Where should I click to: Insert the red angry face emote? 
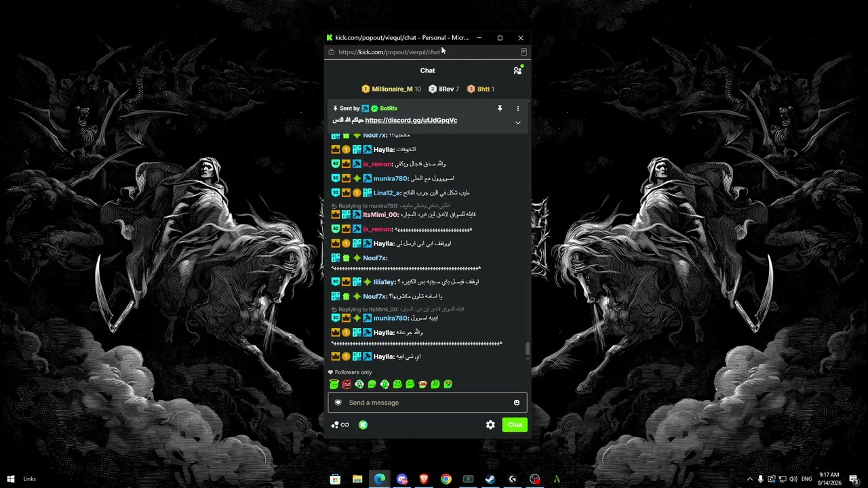(x=347, y=384)
